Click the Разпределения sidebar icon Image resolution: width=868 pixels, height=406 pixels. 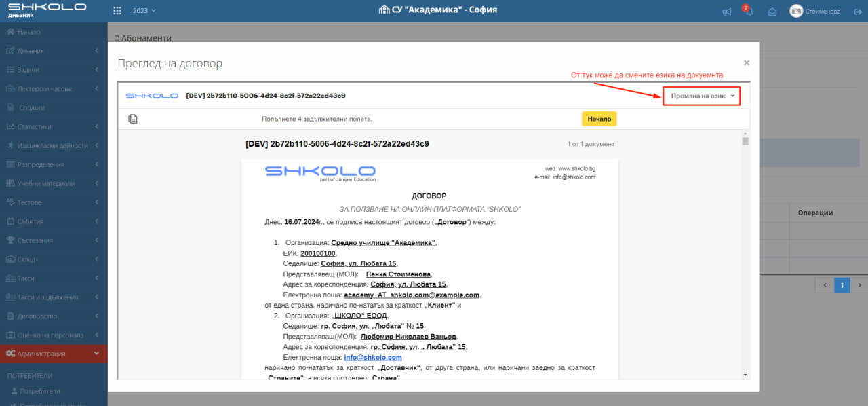pyautogui.click(x=11, y=164)
